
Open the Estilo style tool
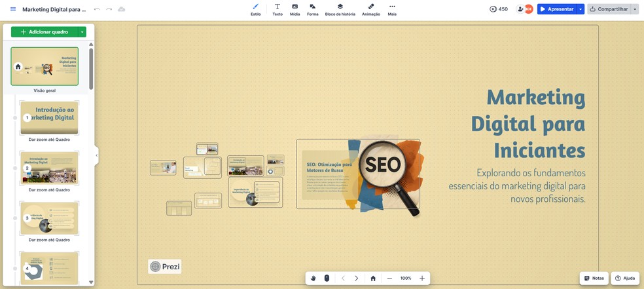255,10
